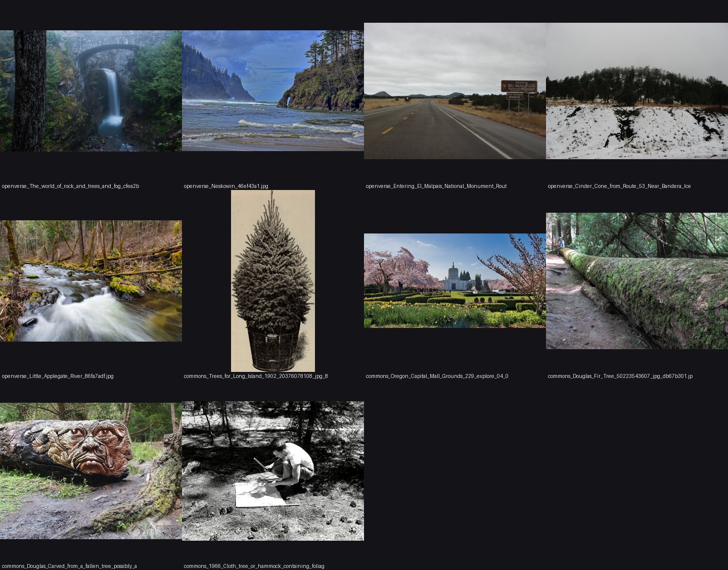Open the Little Applegate River stream photo

pyautogui.click(x=91, y=281)
